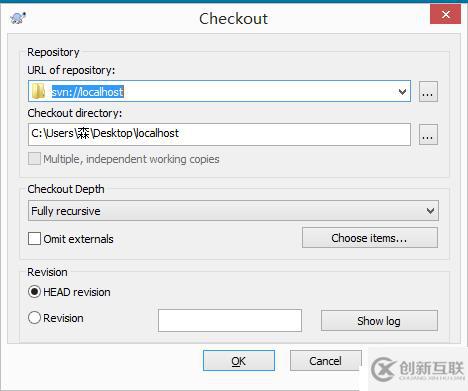This screenshot has height=391, width=468.
Task: Enable the Omit externals checkbox
Action: click(34, 239)
